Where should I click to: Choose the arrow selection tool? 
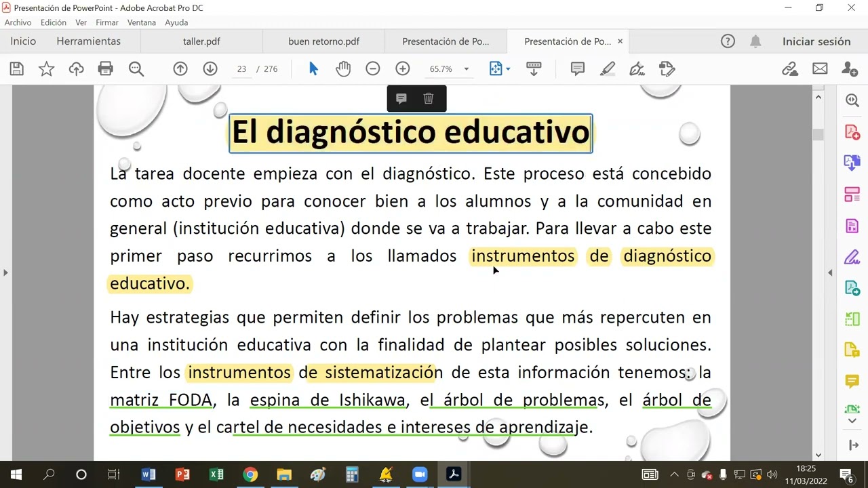click(313, 68)
